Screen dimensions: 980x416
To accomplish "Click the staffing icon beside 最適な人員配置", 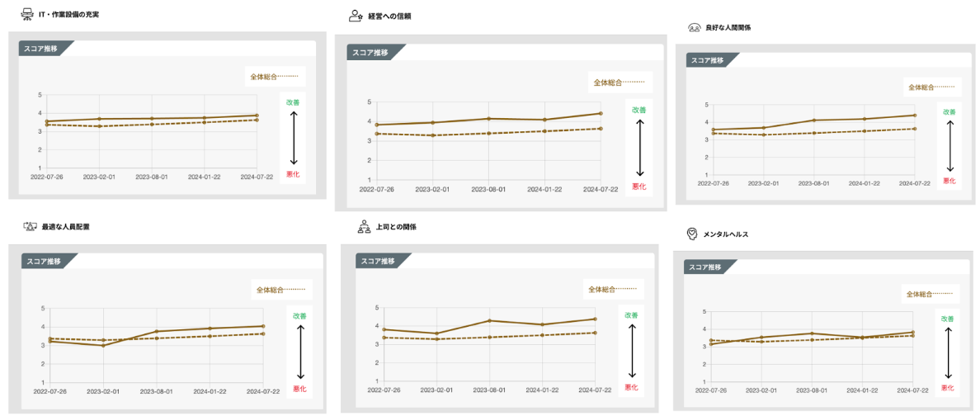I will [x=29, y=226].
